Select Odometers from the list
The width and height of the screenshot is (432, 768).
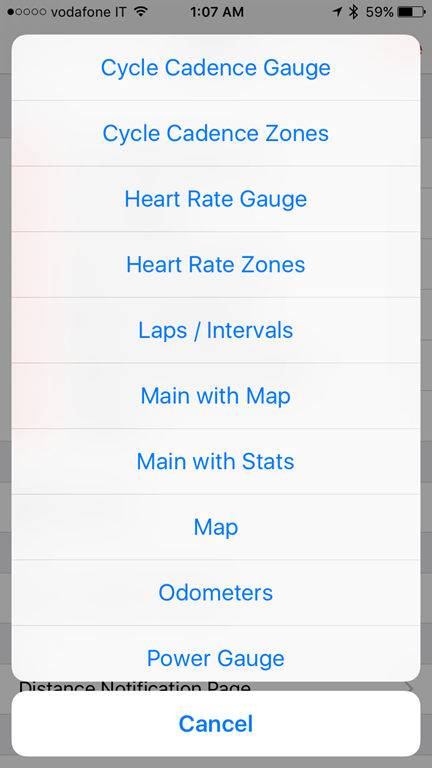tap(216, 593)
